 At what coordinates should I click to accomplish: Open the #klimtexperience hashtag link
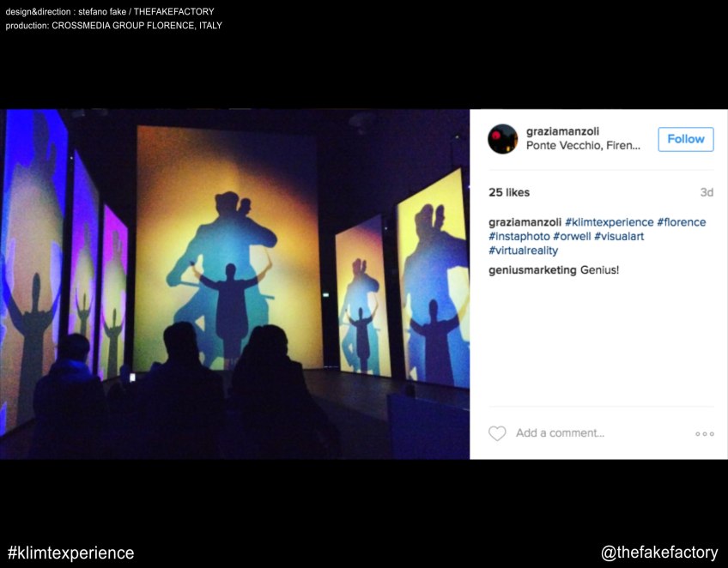610,222
